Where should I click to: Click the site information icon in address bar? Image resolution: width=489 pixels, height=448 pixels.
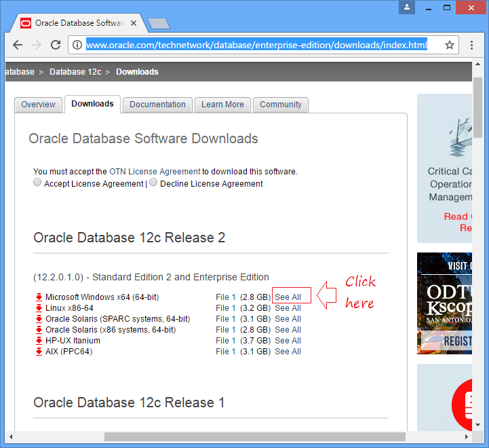[x=77, y=45]
